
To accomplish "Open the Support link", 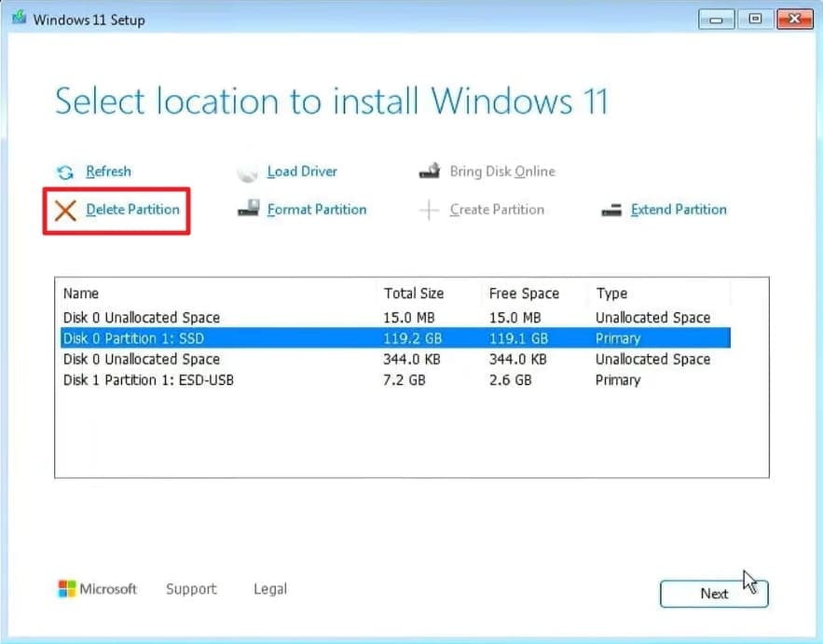I will [191, 589].
